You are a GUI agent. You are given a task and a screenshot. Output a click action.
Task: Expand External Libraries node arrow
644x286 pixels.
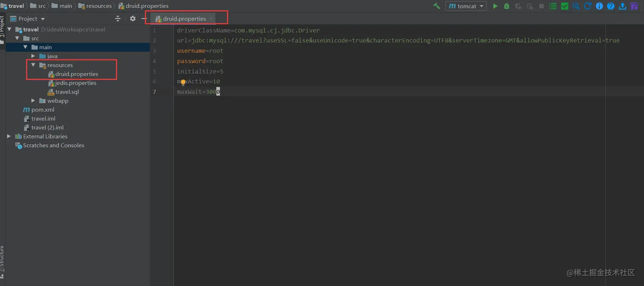9,137
